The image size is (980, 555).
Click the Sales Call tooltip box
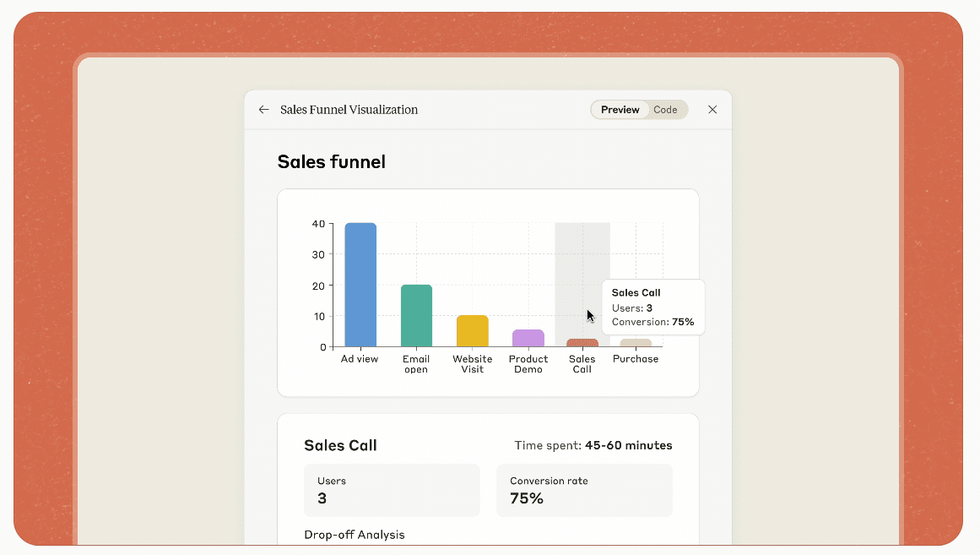[652, 307]
